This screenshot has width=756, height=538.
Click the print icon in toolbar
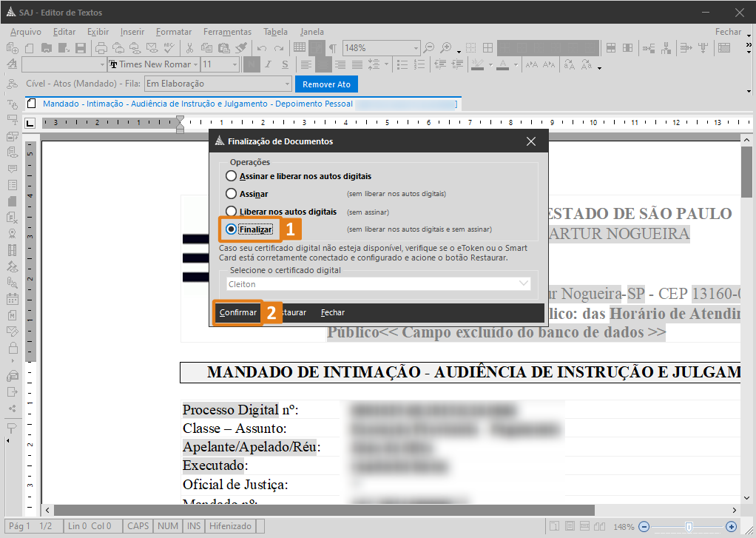(x=101, y=48)
